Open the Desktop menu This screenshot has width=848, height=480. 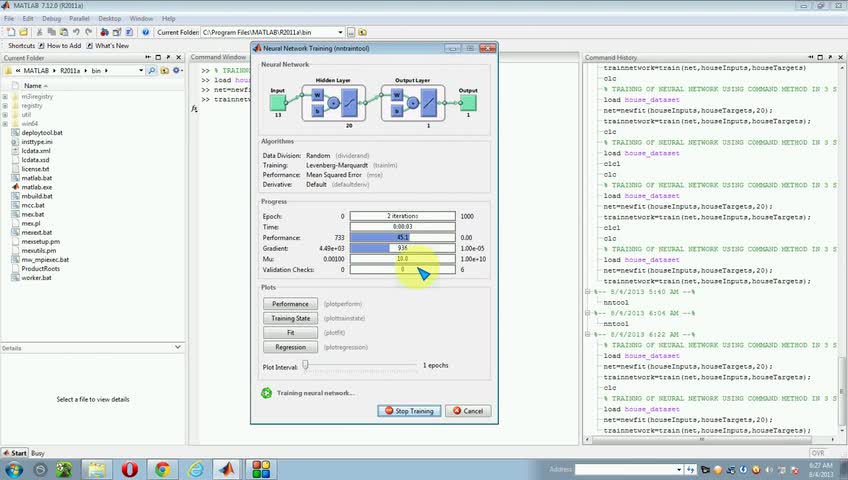pyautogui.click(x=110, y=18)
